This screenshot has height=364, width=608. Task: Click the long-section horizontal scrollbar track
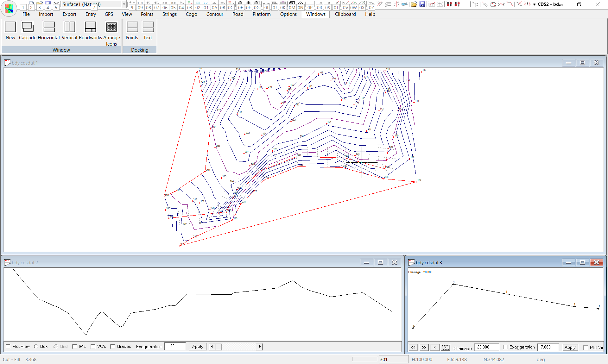239,346
